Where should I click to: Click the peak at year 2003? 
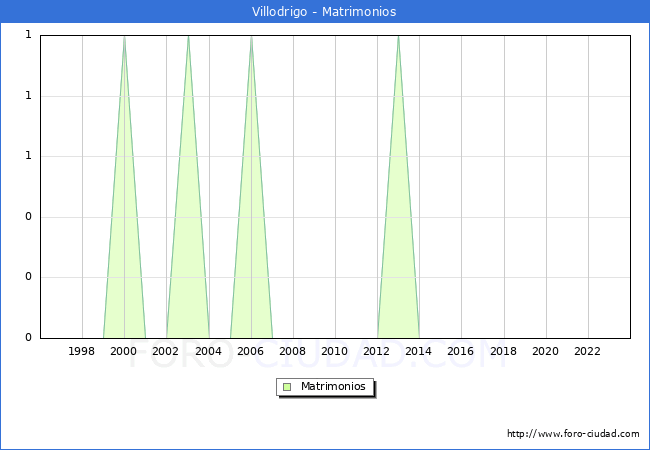tap(188, 38)
